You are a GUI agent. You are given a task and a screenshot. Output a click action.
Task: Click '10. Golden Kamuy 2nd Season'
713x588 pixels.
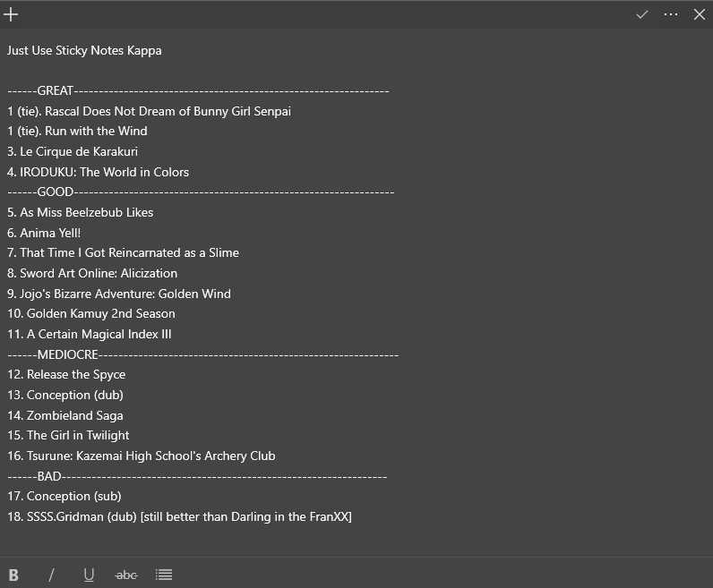[91, 314]
